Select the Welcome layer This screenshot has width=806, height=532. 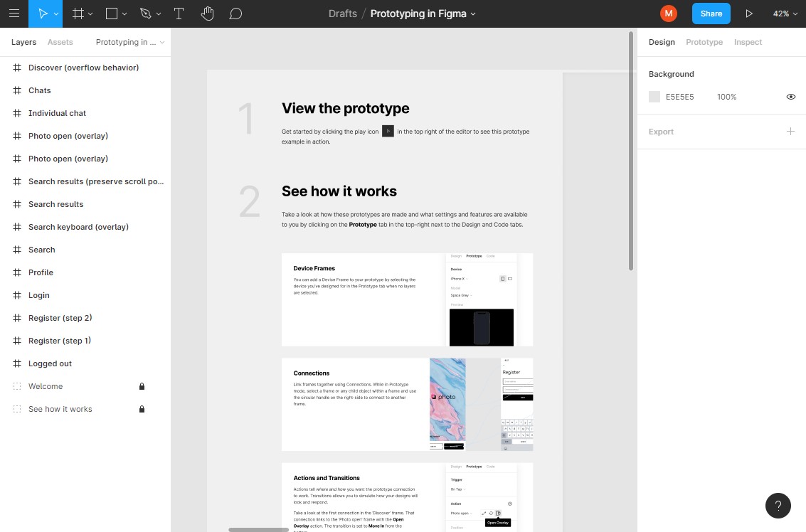point(85,386)
